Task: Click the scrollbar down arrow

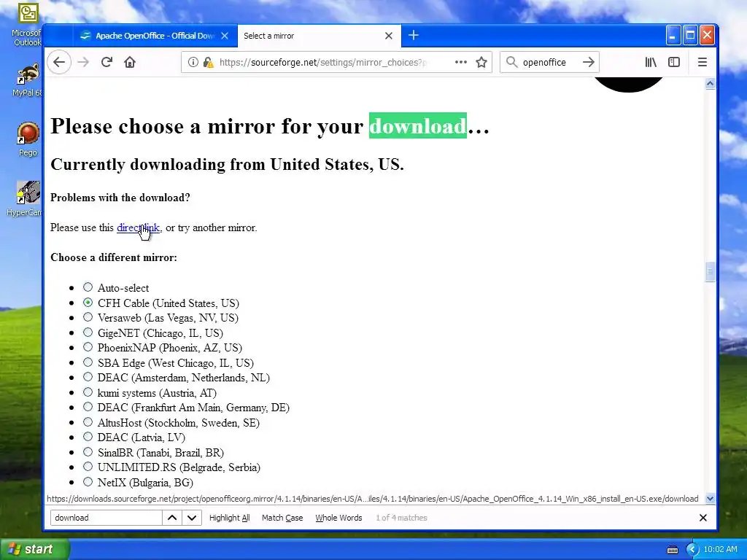Action: [710, 499]
